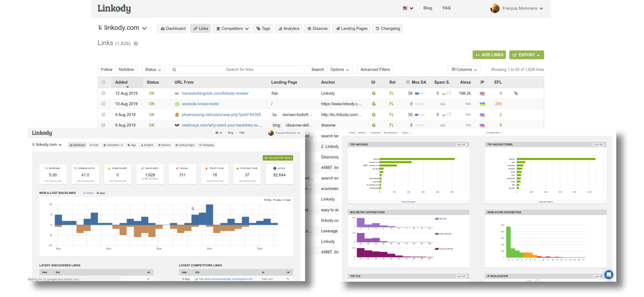Check the box for the phoenixsong.net row
Image resolution: width=644 pixels, height=297 pixels.
tap(104, 115)
